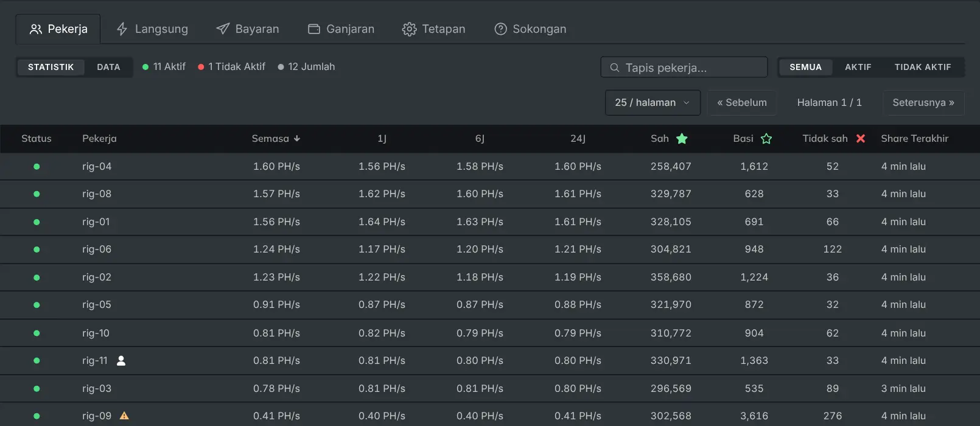
Task: Click the green status dot for rig-06
Action: (x=37, y=250)
